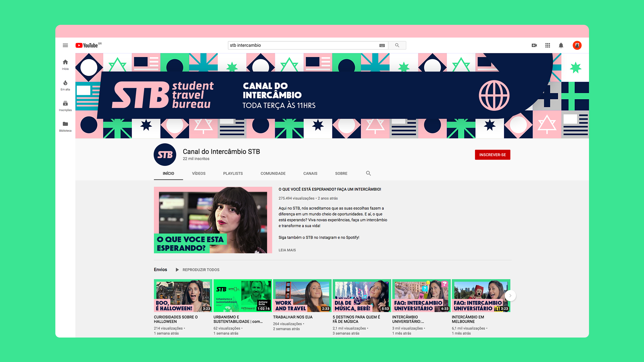Screen dimensions: 644x362
Task: Click title Curiosidades sobre o Halloween
Action: [176, 319]
